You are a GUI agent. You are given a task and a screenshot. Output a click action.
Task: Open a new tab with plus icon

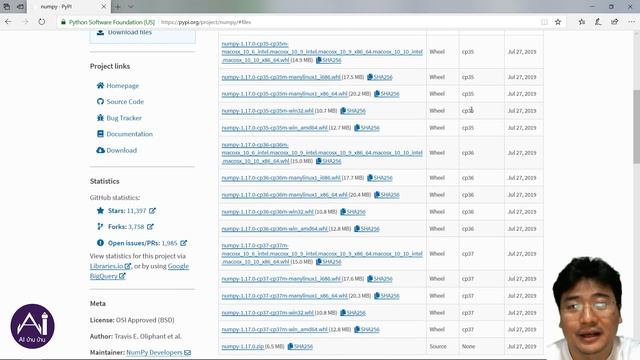coord(118,7)
